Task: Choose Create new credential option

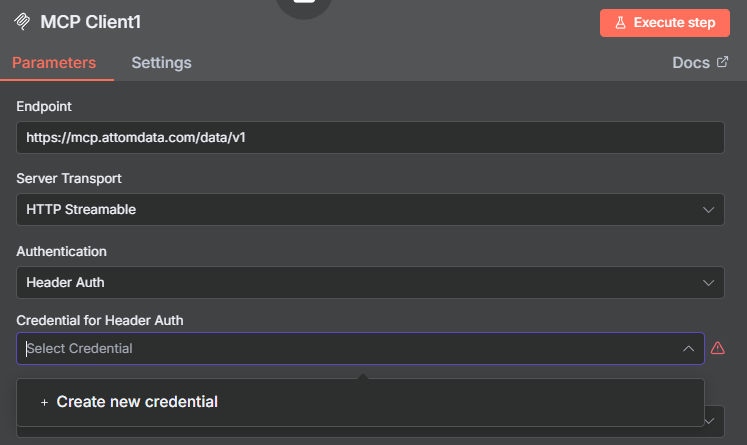Action: coord(360,402)
